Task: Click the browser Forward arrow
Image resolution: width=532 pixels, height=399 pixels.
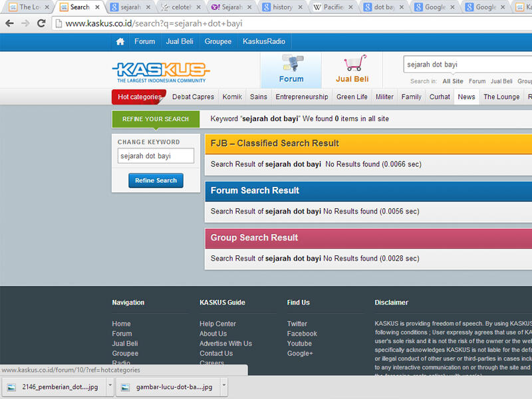Action: pos(25,23)
